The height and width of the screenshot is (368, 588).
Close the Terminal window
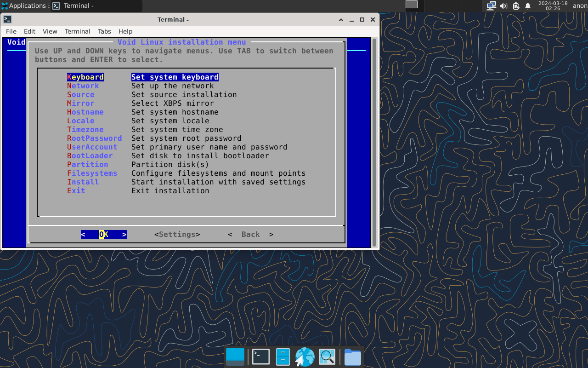tap(373, 20)
